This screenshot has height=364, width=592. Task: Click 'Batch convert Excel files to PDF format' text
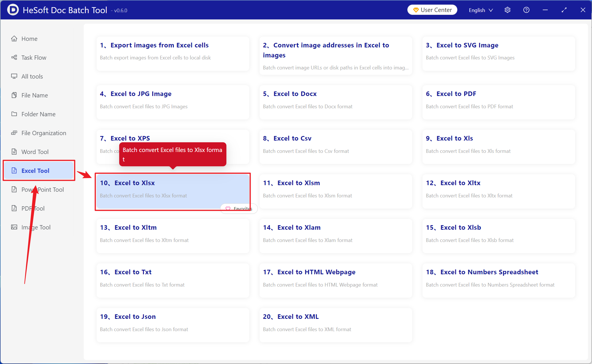(469, 106)
